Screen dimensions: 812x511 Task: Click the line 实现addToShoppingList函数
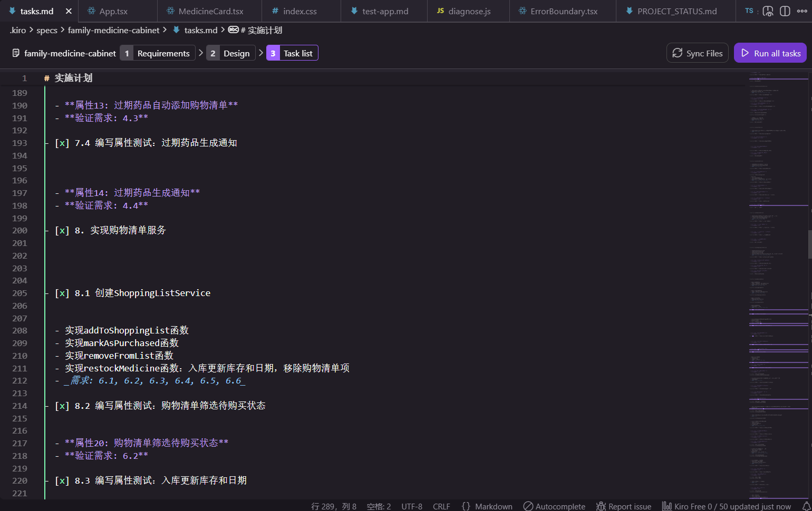[127, 330]
